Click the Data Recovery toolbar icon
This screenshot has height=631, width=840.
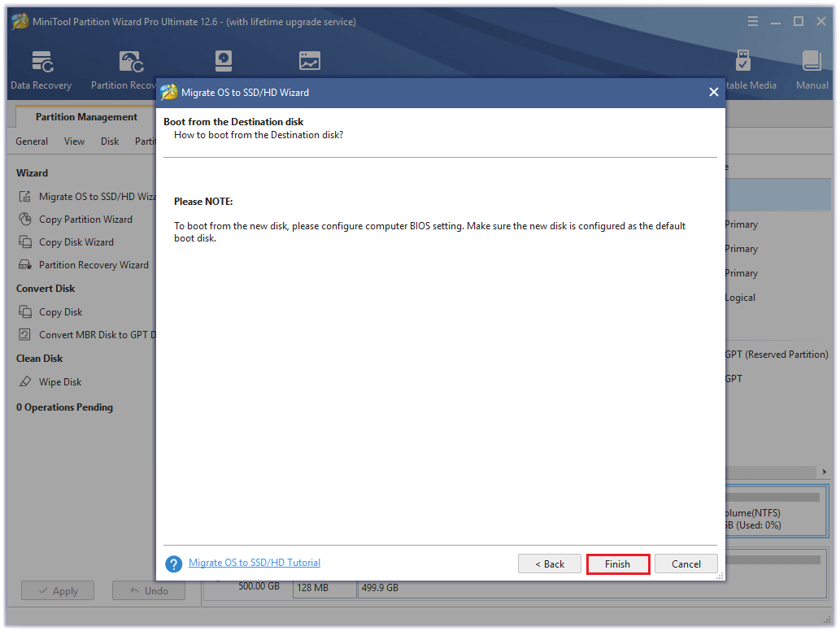point(42,62)
